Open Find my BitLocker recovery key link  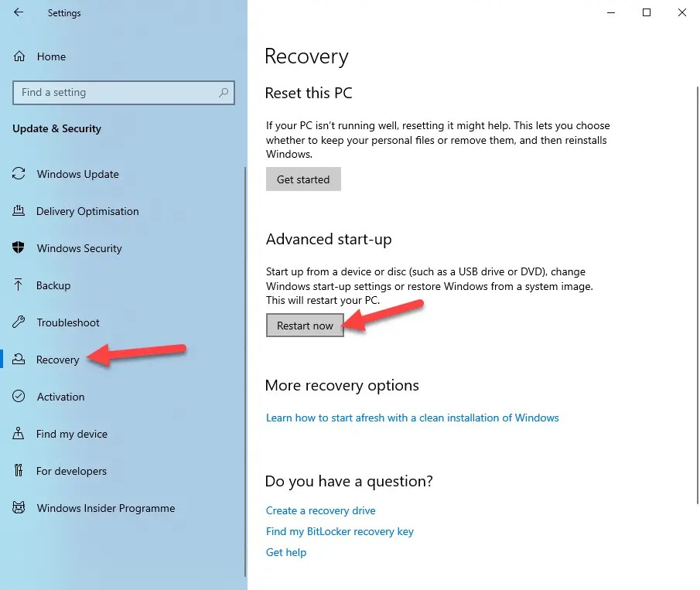click(340, 531)
